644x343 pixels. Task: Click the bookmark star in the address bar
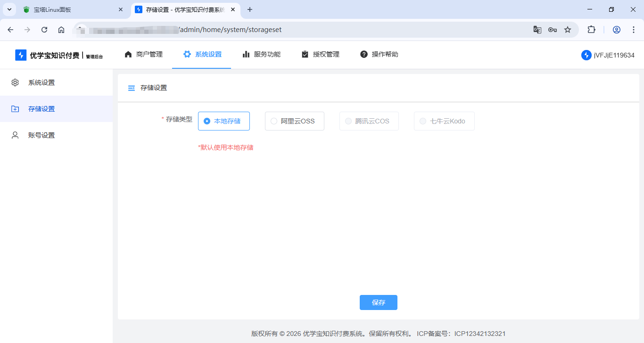coord(567,29)
